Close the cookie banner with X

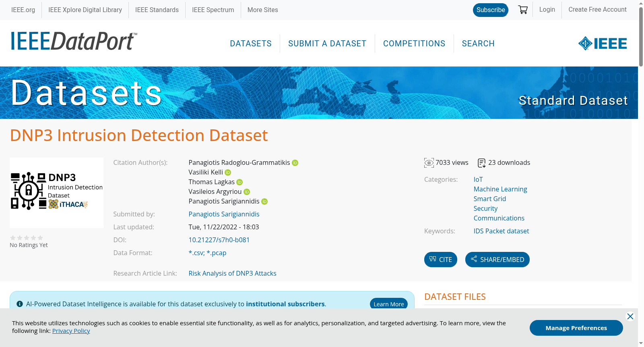[x=630, y=316]
